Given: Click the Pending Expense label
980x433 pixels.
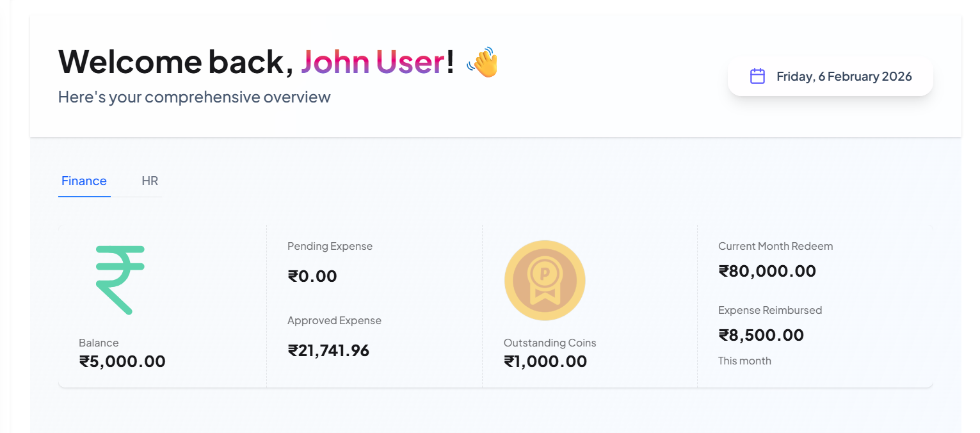Looking at the screenshot, I should [x=330, y=246].
